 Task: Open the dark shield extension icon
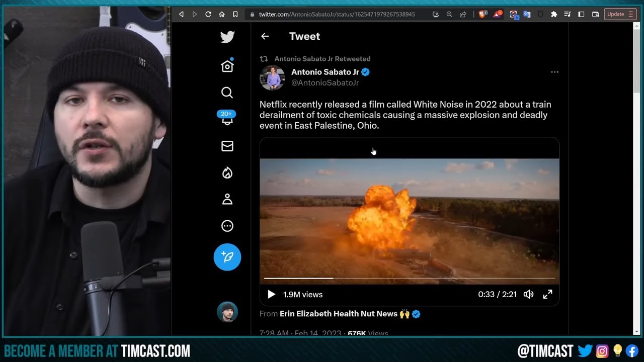(x=541, y=15)
